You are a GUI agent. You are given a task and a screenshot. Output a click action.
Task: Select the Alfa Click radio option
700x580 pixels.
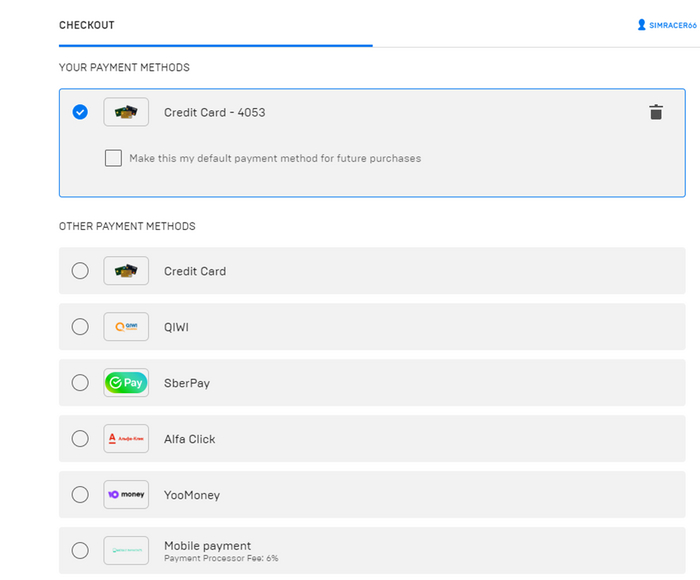coord(80,439)
